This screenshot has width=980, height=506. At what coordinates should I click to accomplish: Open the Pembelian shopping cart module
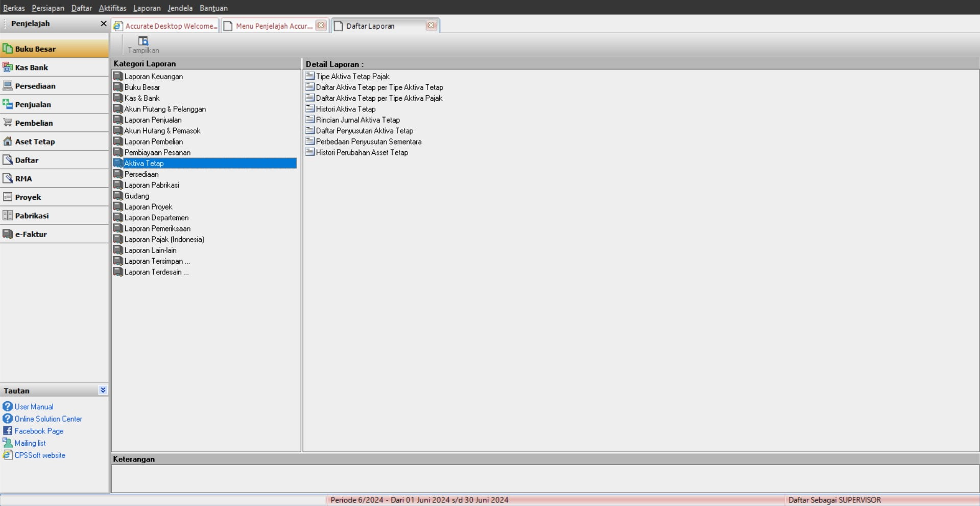[34, 123]
